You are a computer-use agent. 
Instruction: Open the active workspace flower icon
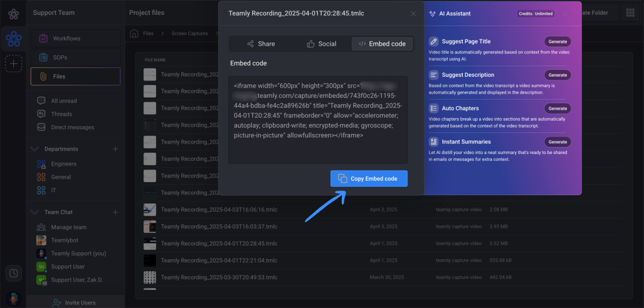[x=14, y=39]
